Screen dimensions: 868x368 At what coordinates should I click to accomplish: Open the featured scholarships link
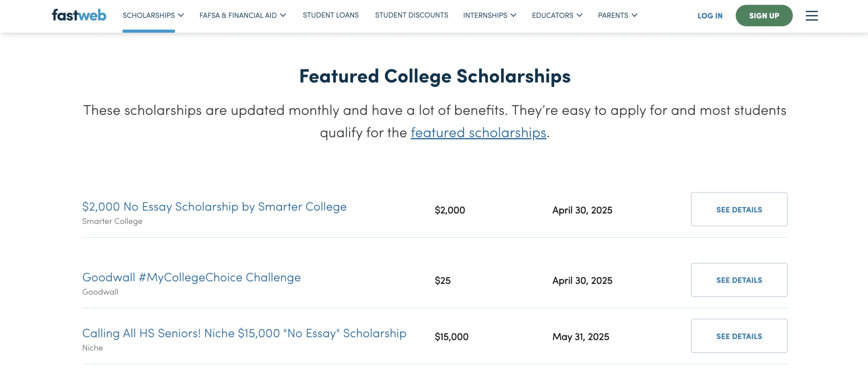click(478, 133)
